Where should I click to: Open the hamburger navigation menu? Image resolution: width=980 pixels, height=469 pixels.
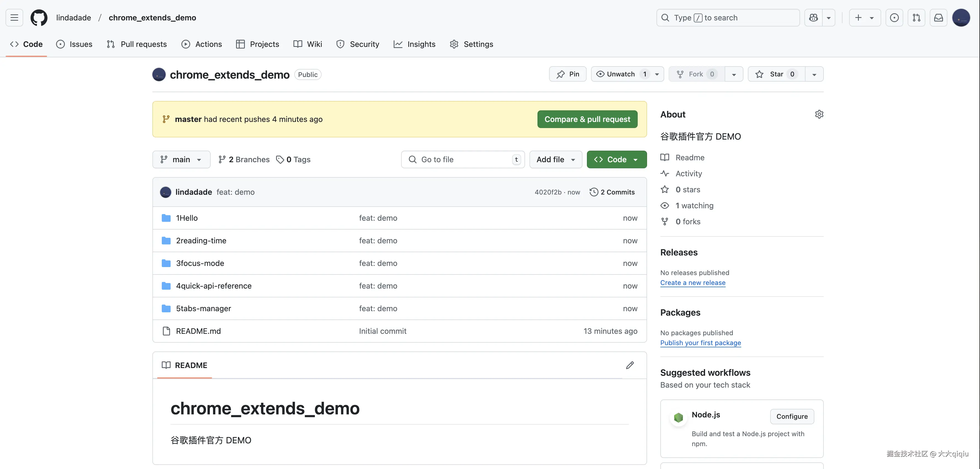[x=14, y=17]
